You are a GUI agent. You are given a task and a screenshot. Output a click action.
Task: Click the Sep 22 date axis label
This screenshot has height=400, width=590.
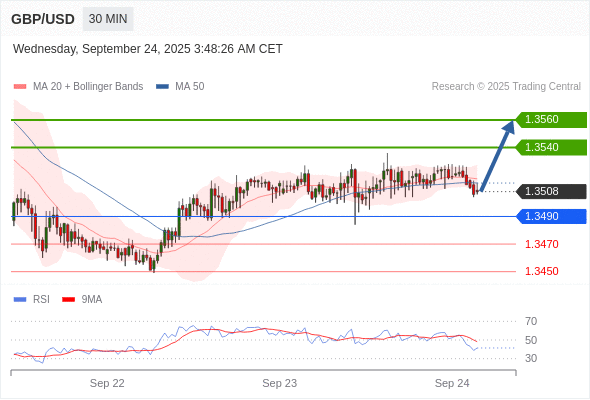[x=107, y=383]
